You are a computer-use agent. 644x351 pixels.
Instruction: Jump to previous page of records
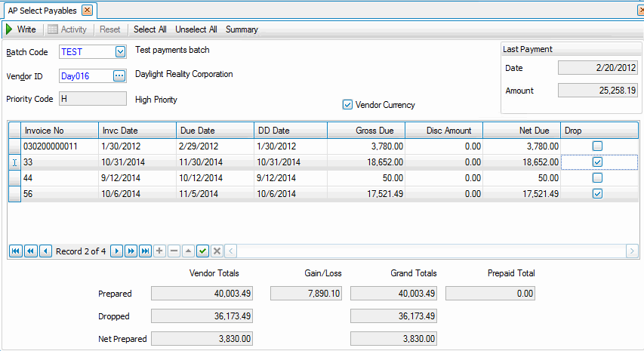point(31,251)
